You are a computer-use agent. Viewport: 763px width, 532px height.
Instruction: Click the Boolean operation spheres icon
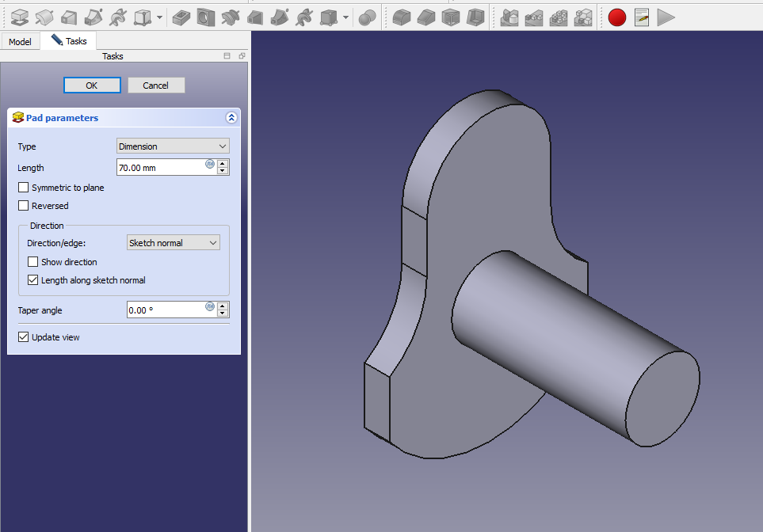coord(367,17)
